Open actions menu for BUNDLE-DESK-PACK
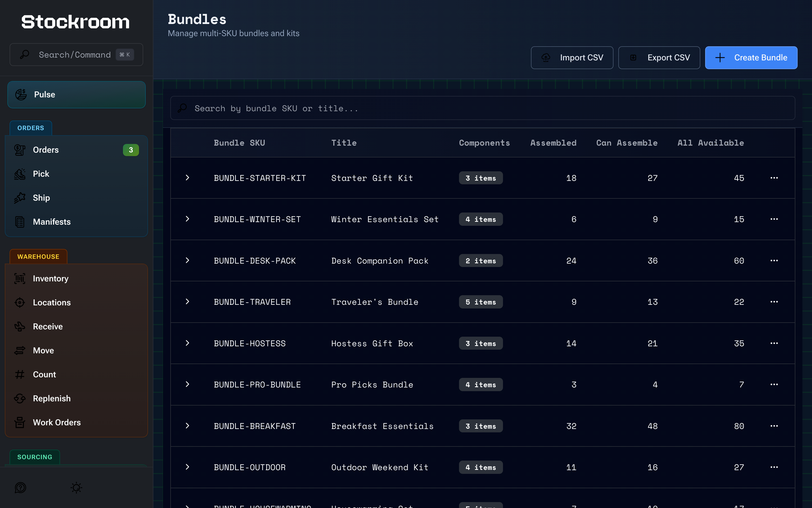The height and width of the screenshot is (508, 812). pos(774,260)
